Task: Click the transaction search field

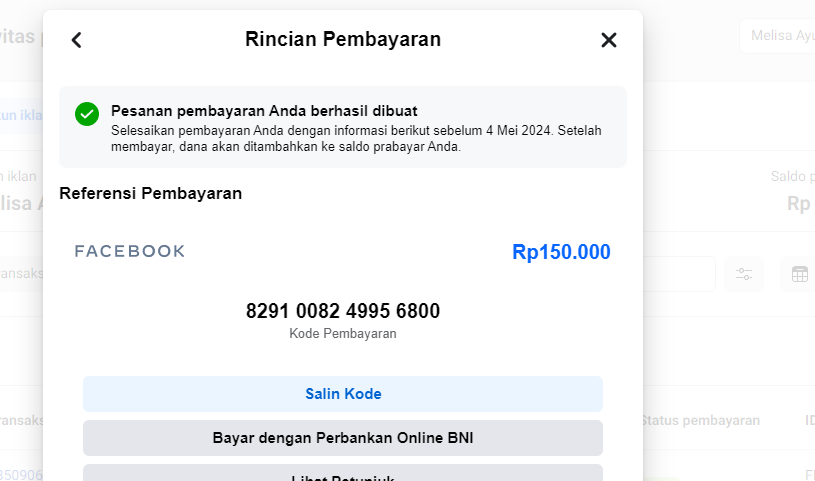Action: pyautogui.click(x=22, y=273)
